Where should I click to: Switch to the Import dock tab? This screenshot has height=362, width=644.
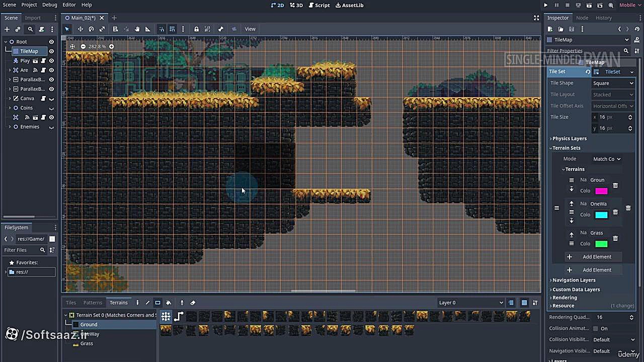pos(33,18)
